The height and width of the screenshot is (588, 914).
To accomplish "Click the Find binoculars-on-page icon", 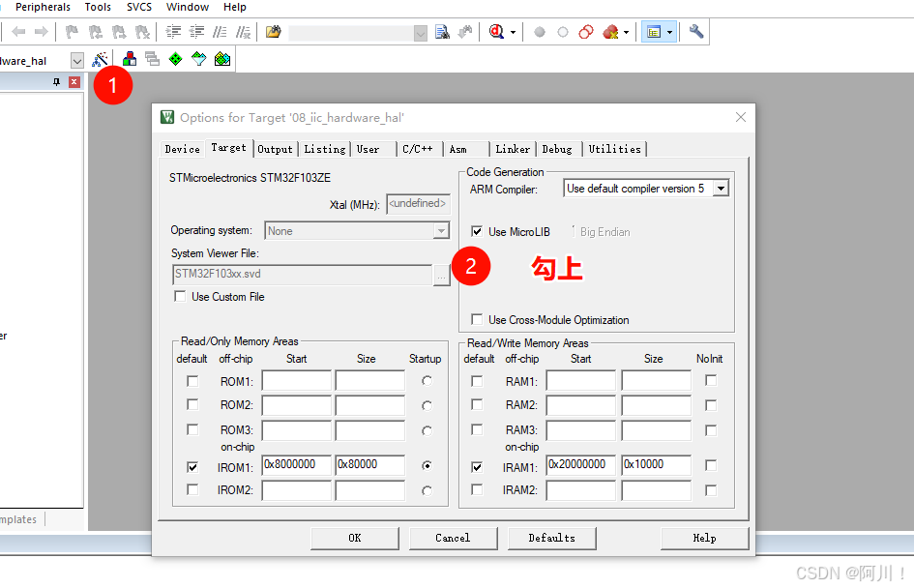I will click(x=442, y=32).
